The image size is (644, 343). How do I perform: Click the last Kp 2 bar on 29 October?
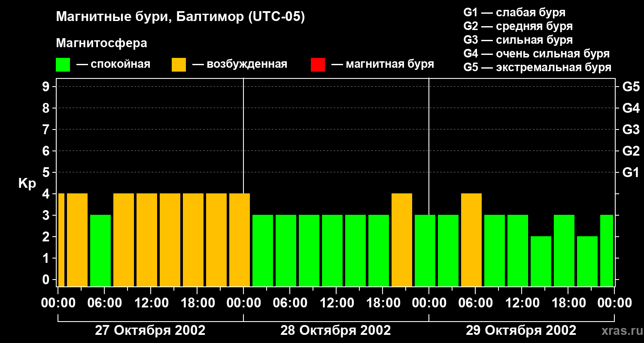click(587, 261)
